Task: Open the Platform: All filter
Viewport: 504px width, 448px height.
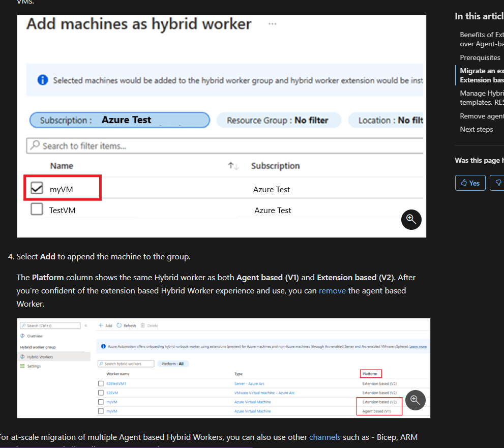Action: [172, 364]
